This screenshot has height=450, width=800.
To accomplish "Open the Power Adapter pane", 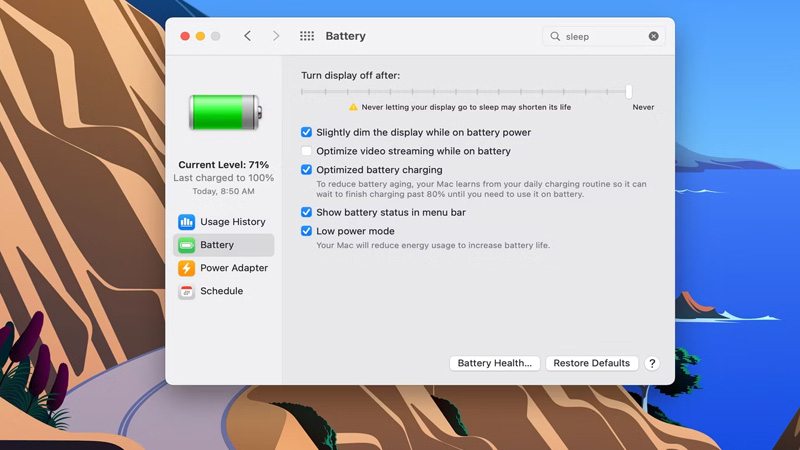I will 233,268.
